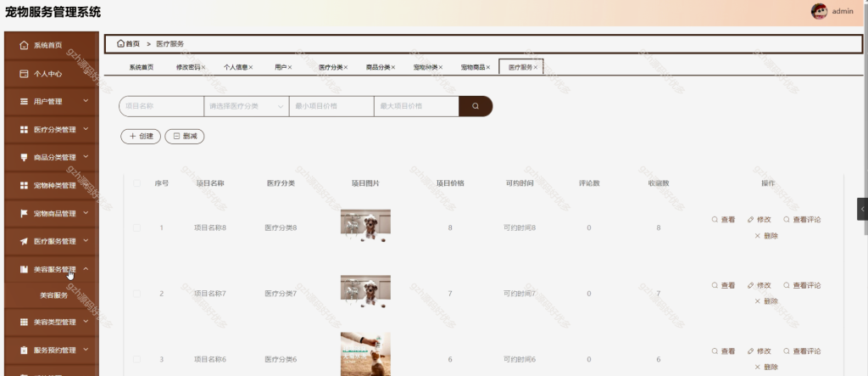This screenshot has width=868, height=376.
Task: Click 查看评论 for 项目名称7 row
Action: [x=802, y=285]
